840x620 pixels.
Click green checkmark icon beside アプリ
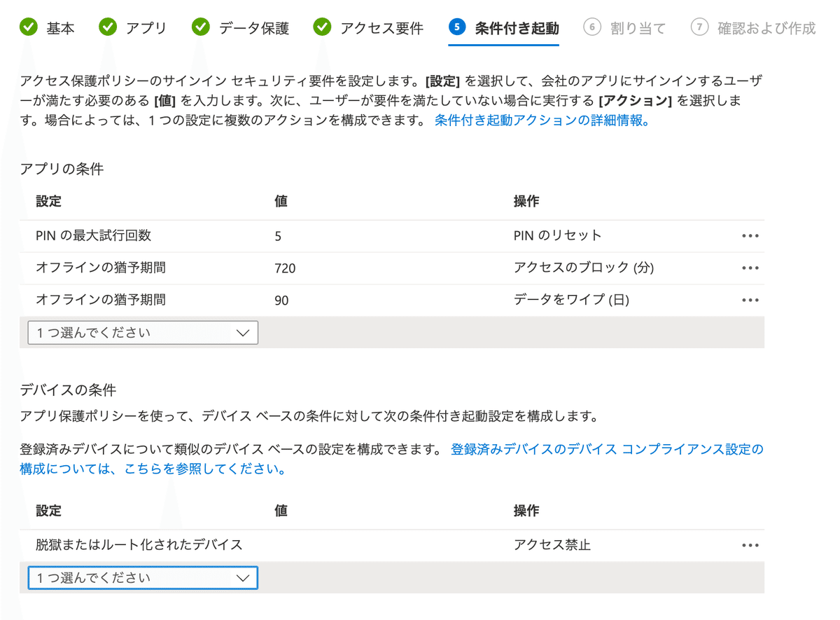coord(108,28)
